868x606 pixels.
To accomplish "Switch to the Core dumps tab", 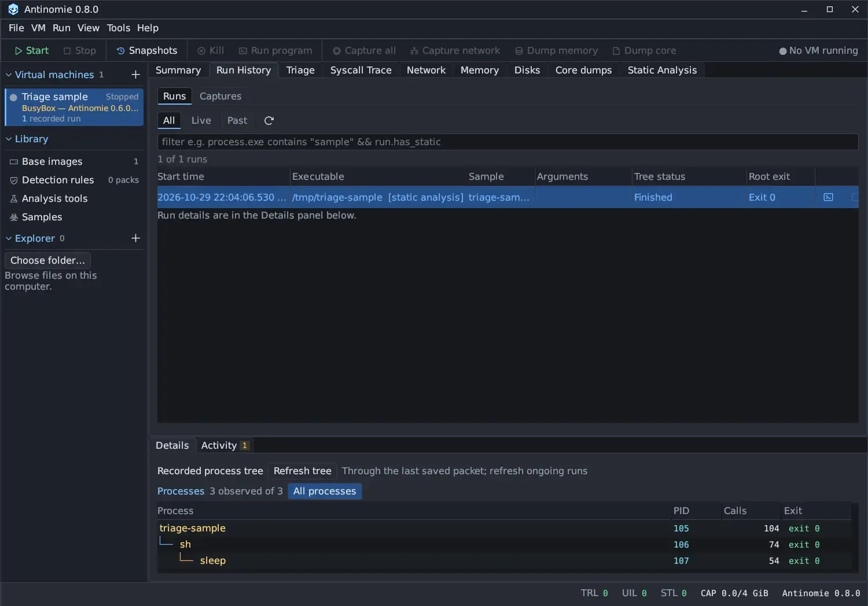I will point(583,70).
